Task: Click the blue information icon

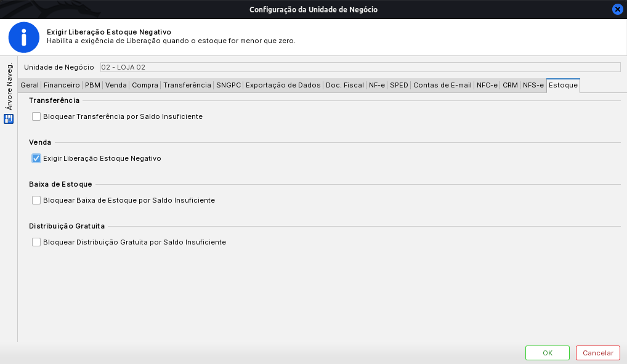Action: point(24,37)
